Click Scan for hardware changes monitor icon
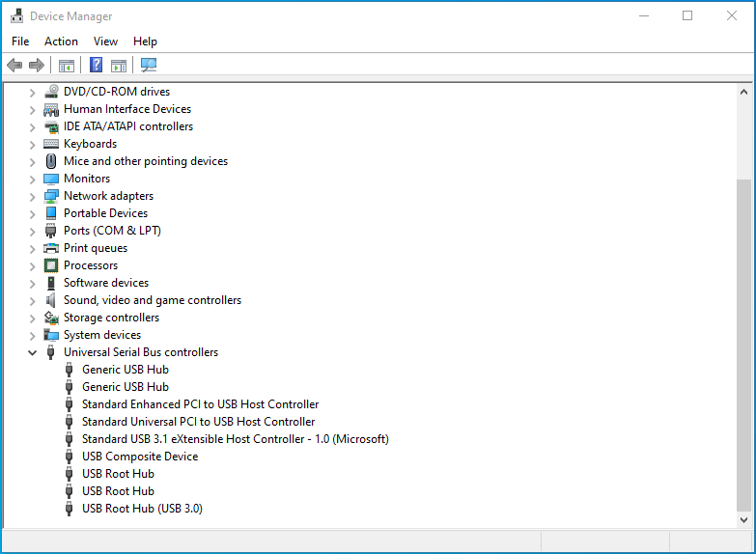Viewport: 756px width, 554px height. tap(149, 66)
